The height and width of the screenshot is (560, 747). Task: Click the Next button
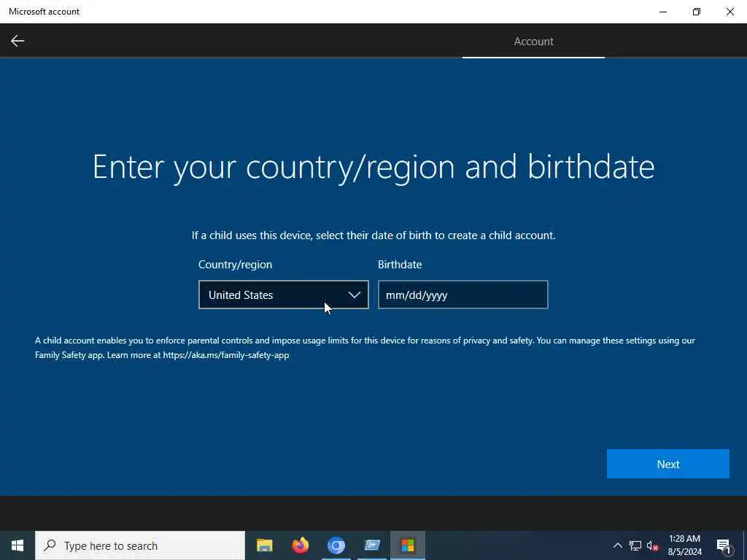coord(667,464)
